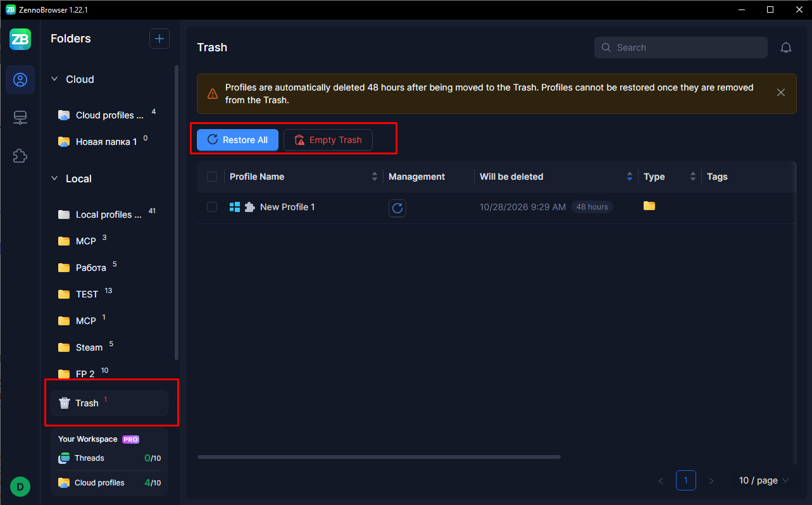Open the Cloud profiles folder
The width and height of the screenshot is (812, 505).
(x=109, y=115)
